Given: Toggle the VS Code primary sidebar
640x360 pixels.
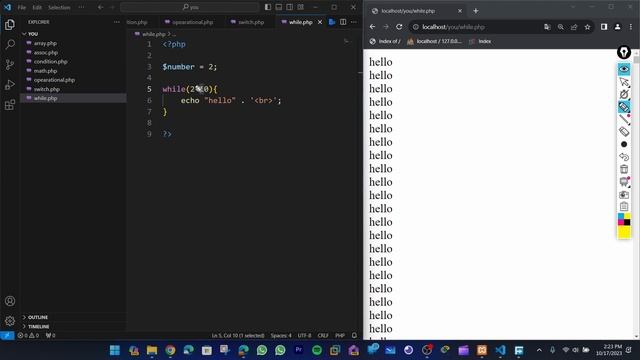Looking at the screenshot, I should (268, 7).
